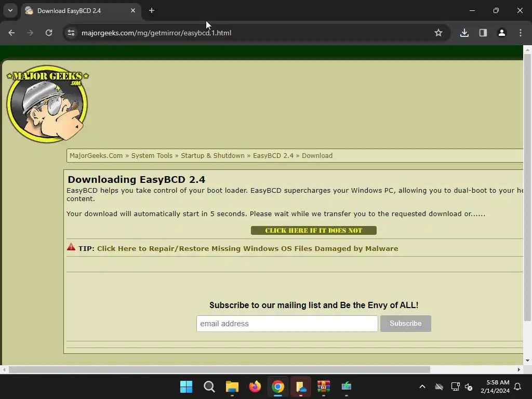Show hidden system tray icons

(x=422, y=387)
